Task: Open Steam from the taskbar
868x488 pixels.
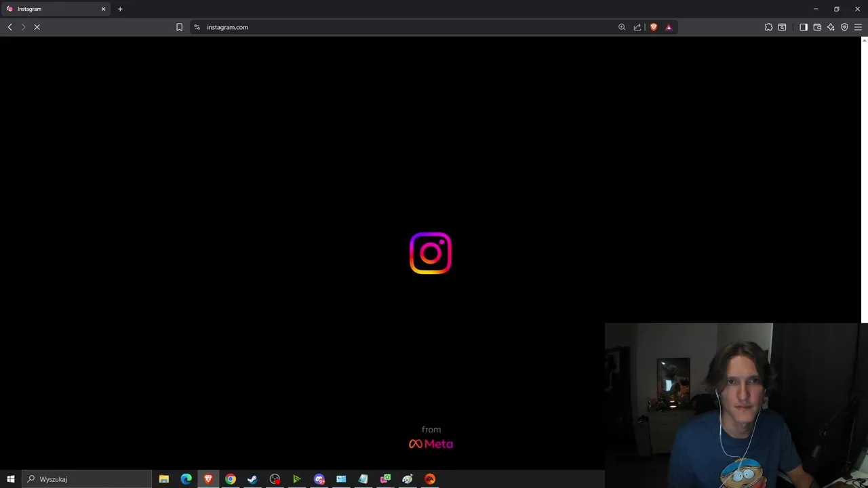Action: (252, 479)
